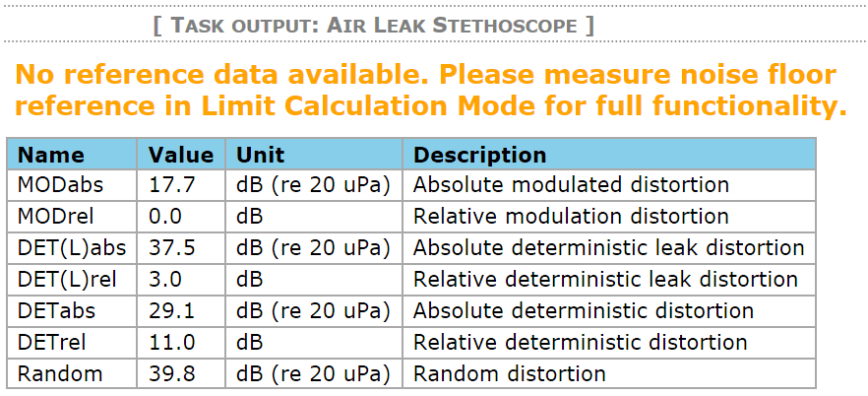Click the Unit column header

[x=314, y=155]
